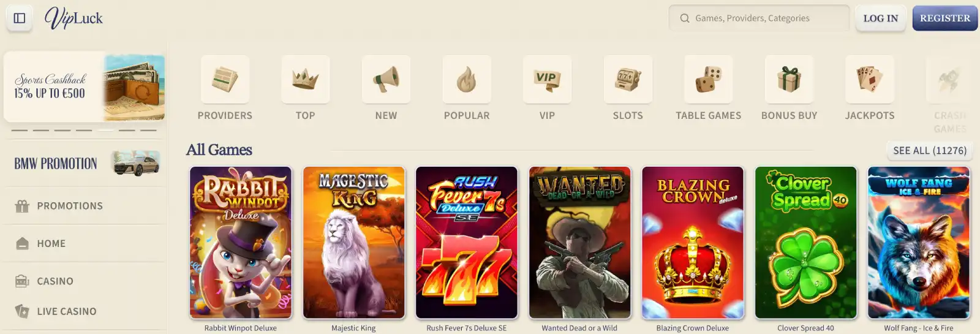Click the Register button
The image size is (980, 334).
coord(945,18)
